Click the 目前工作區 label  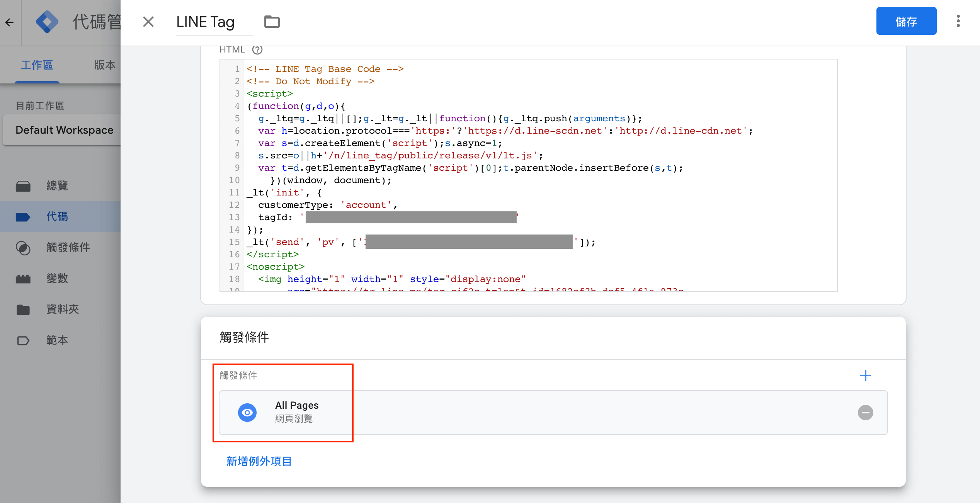coord(40,105)
